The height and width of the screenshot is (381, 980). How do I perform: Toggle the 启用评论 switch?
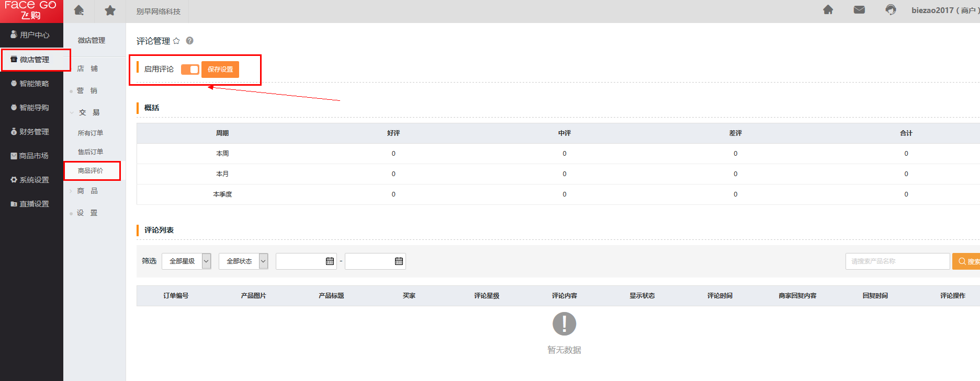pyautogui.click(x=190, y=70)
